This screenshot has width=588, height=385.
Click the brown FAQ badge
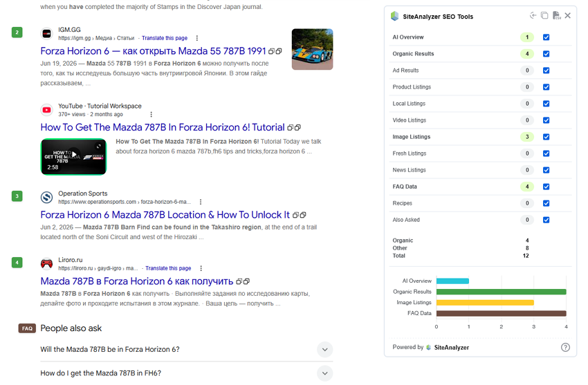tap(27, 328)
